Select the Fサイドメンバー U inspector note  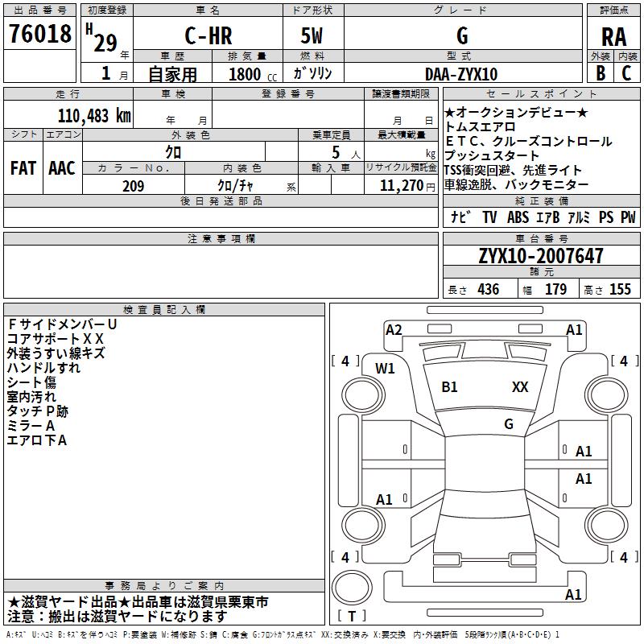click(x=62, y=324)
